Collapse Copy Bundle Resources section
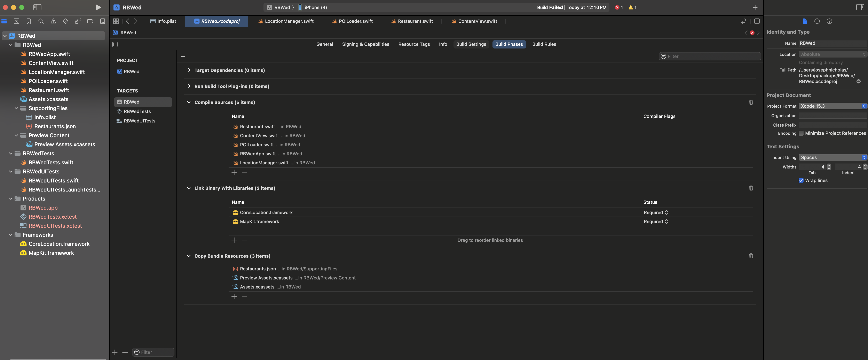The height and width of the screenshot is (360, 868). coord(189,256)
